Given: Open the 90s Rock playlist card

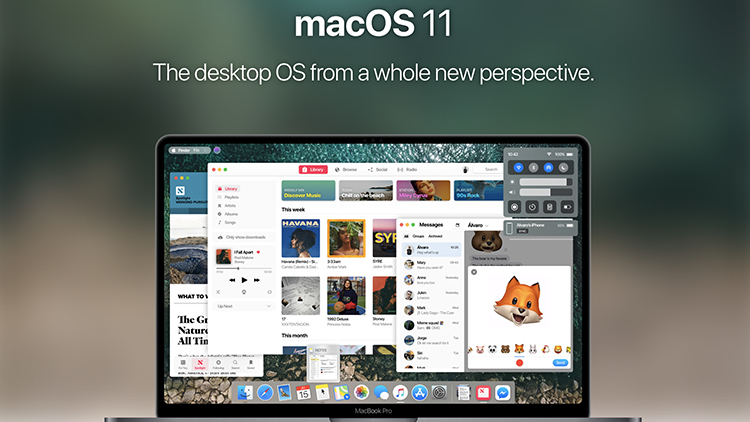Looking at the screenshot, I should (x=478, y=190).
